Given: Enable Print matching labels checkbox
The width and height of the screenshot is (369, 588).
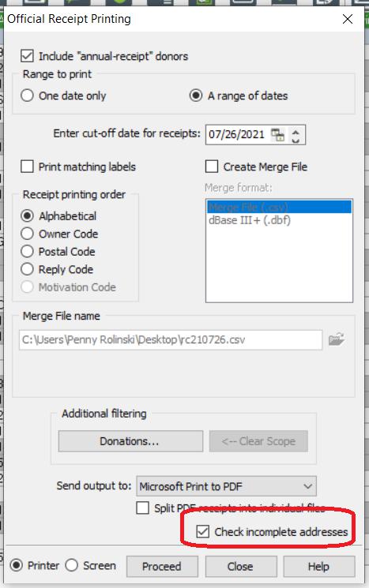Looking at the screenshot, I should pos(27,167).
